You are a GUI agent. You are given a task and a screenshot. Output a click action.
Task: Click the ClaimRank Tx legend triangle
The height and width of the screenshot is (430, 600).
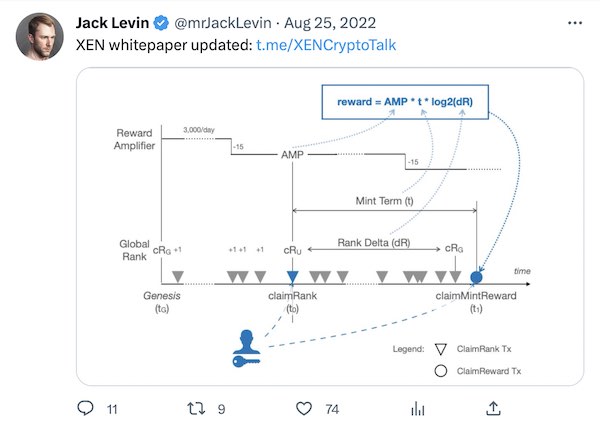pos(439,350)
